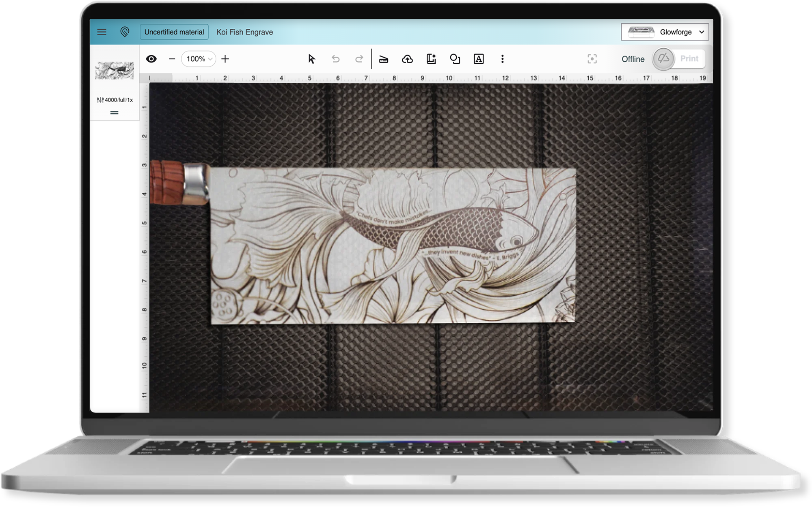Select the arrow pointer tool
Viewport: 812px width, 507px height.
311,59
